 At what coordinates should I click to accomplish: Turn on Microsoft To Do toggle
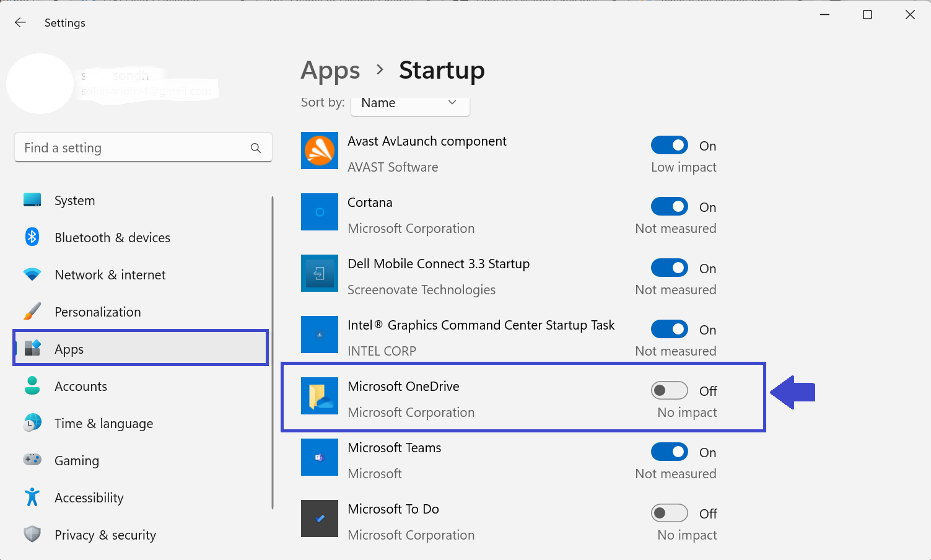669,514
